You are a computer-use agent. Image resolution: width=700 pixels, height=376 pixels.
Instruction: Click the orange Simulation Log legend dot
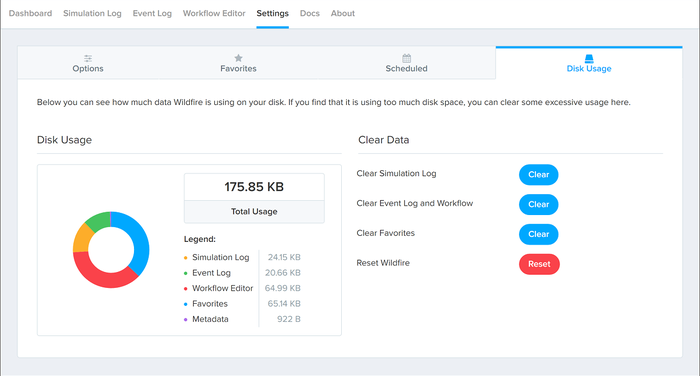(186, 258)
